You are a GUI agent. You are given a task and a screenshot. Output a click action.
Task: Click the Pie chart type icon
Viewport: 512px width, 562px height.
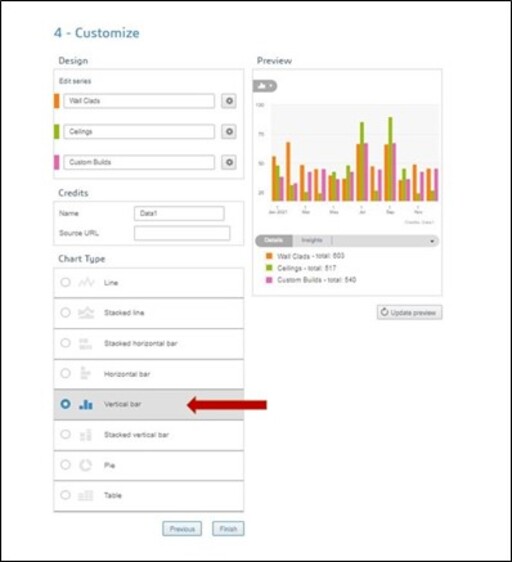(85, 465)
